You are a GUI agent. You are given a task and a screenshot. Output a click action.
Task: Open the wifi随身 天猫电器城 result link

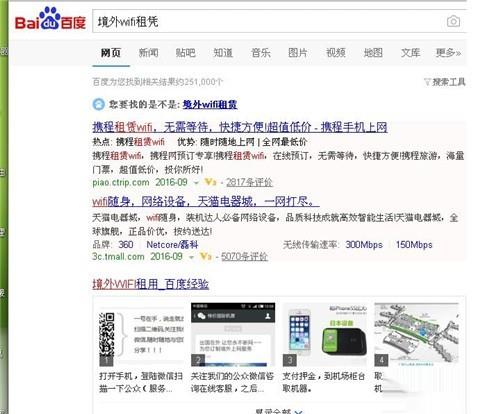[206, 201]
